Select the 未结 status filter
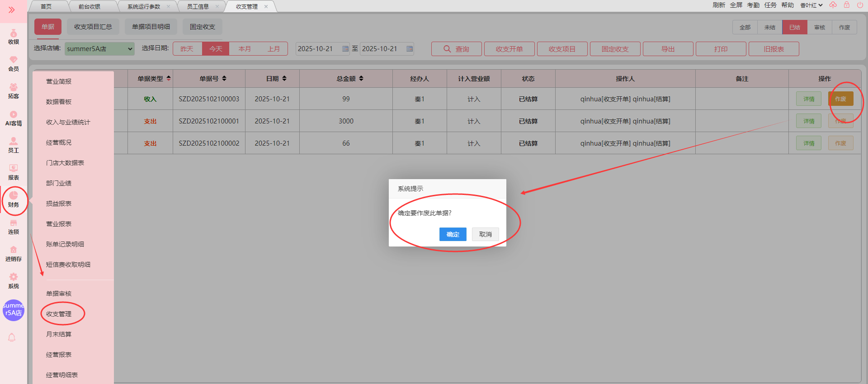The image size is (868, 384). pyautogui.click(x=769, y=28)
